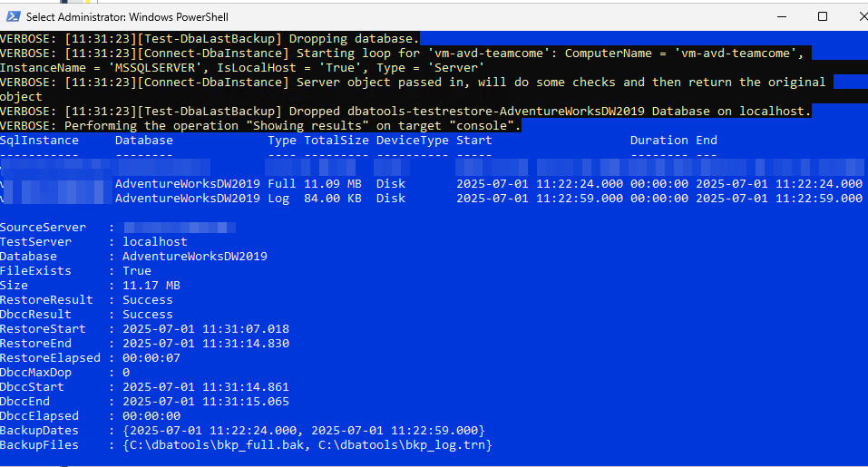The image size is (868, 467).
Task: Click the SqlInstance column header
Action: 39,141
